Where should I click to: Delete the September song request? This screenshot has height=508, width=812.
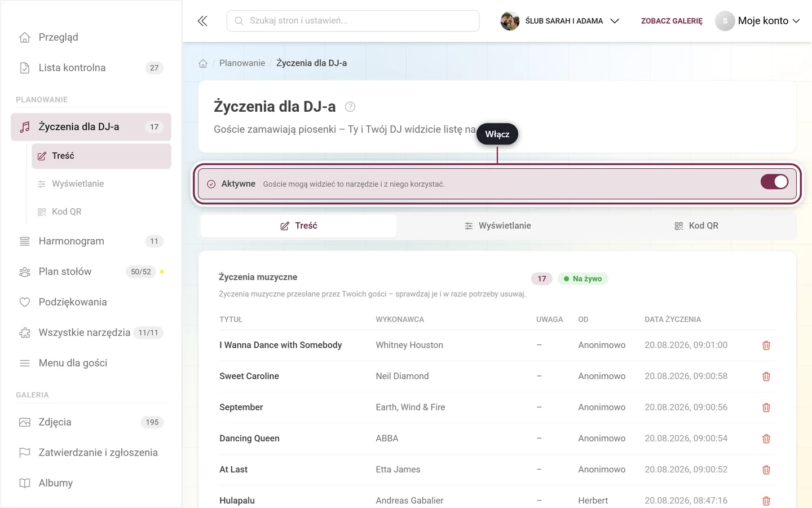coord(766,408)
